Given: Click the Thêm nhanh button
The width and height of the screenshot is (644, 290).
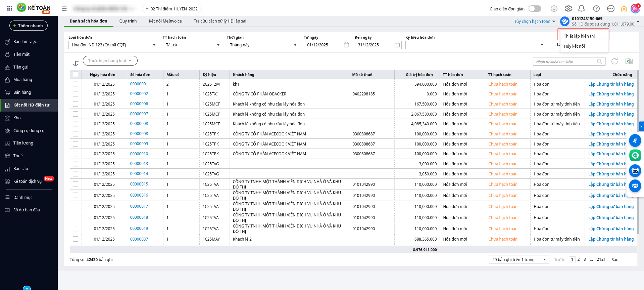Looking at the screenshot, I should (29, 26).
